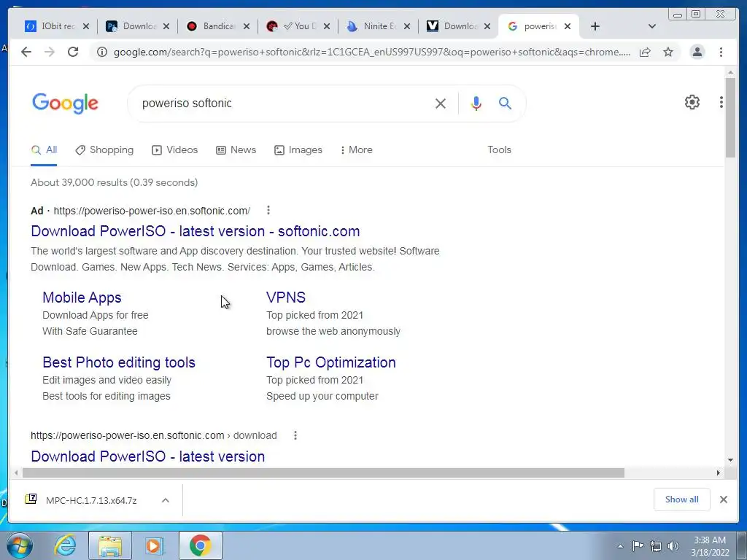Screen dimensions: 747x560
Task: Click the horizontal scrollbar thumb
Action: 323,472
